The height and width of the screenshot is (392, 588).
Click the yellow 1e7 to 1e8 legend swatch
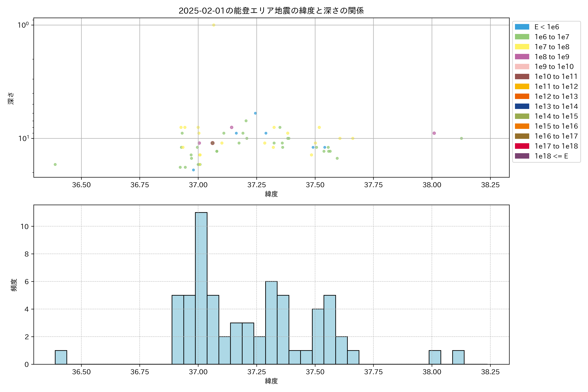522,47
